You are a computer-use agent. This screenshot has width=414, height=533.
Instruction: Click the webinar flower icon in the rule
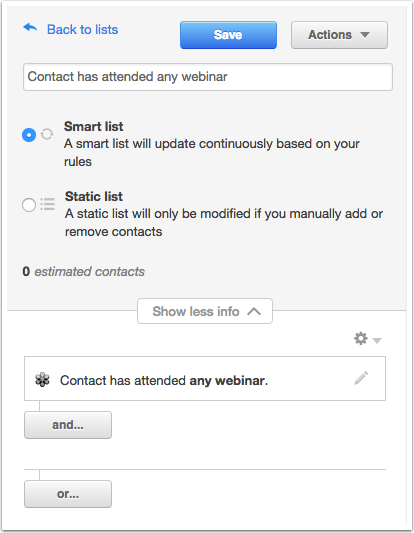click(42, 380)
